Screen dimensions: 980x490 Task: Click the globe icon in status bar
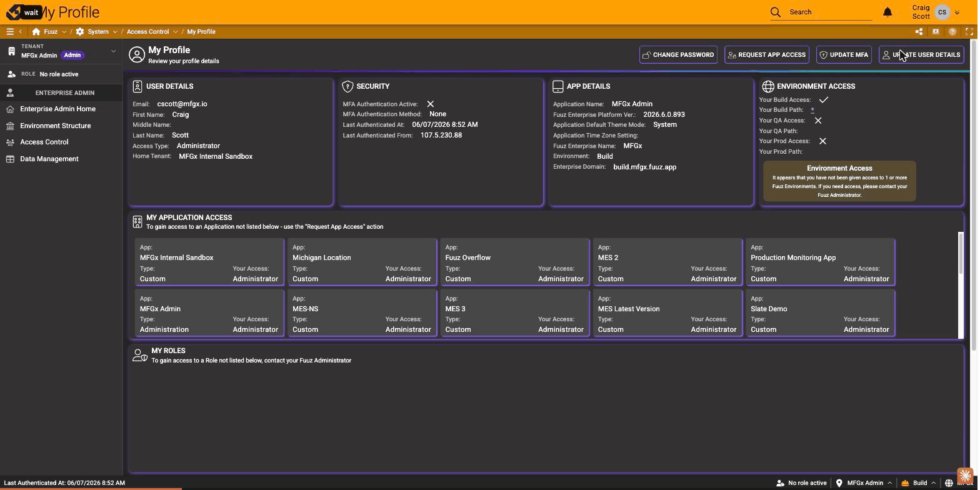949,482
